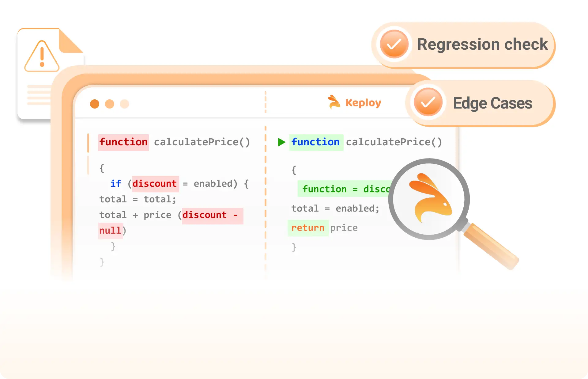Image resolution: width=588 pixels, height=379 pixels.
Task: Click the Regression check badge label
Action: (x=482, y=44)
